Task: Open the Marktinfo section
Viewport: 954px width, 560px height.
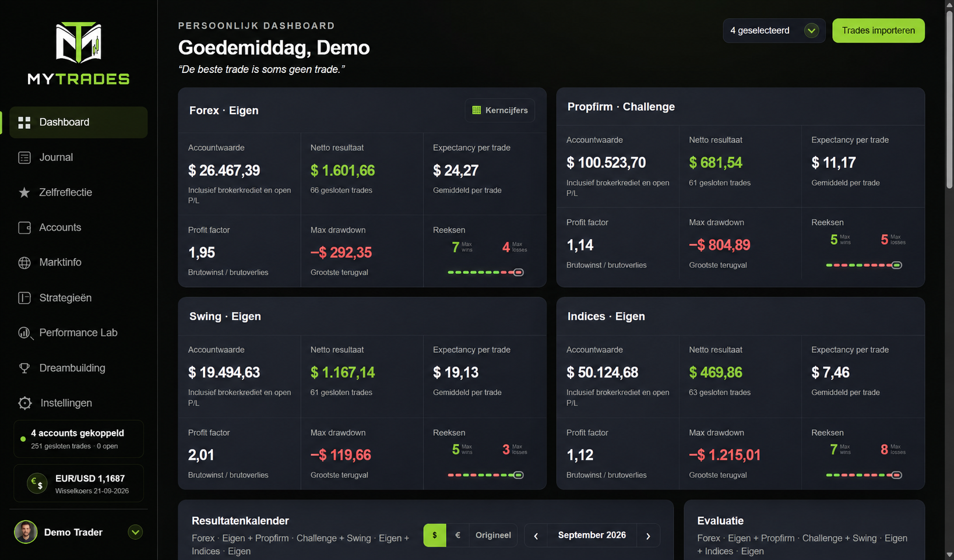Action: click(78, 263)
